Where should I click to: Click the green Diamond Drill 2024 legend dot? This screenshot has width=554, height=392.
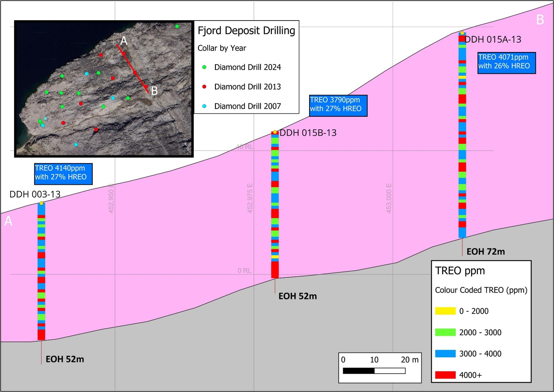click(204, 67)
